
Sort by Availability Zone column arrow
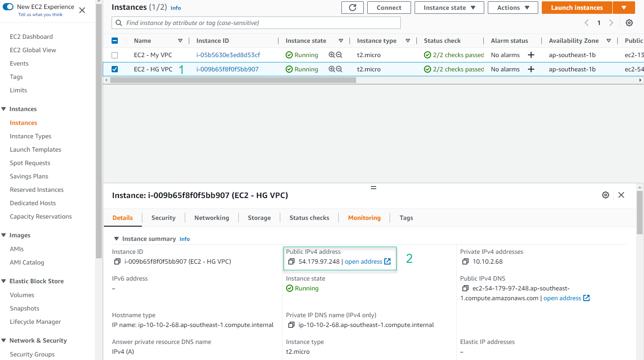click(x=609, y=41)
